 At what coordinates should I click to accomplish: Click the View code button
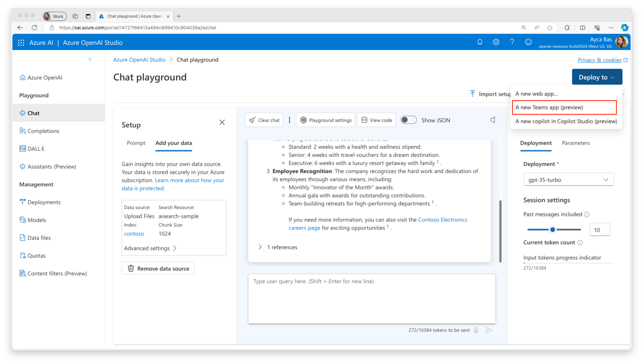tap(376, 120)
